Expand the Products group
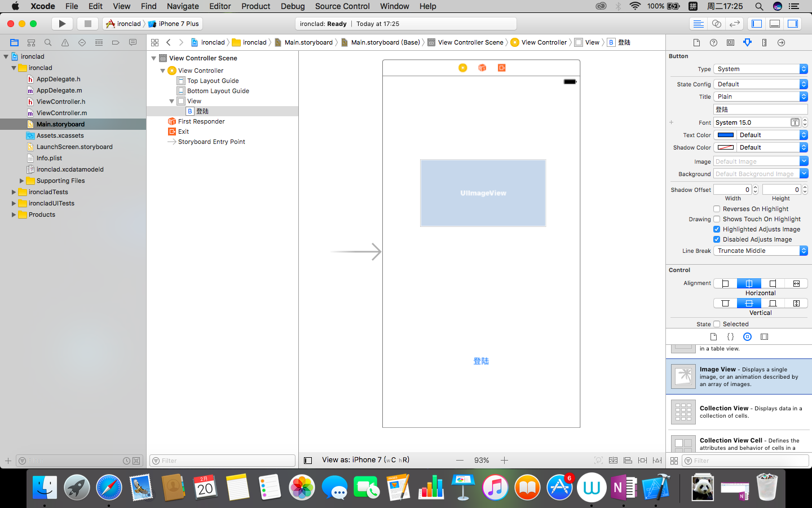Screen dimensions: 812x508 point(14,214)
